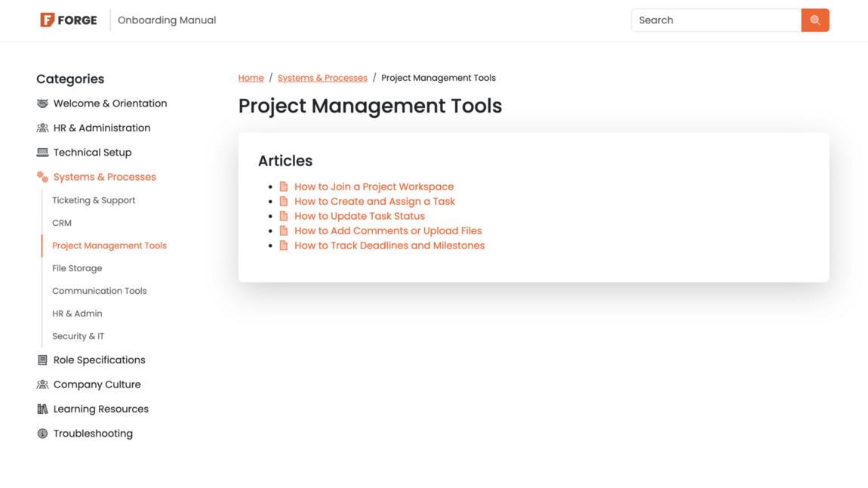Viewport: 868px width, 488px height.
Task: Click the laptop icon beside Technical Setup
Action: (x=42, y=153)
